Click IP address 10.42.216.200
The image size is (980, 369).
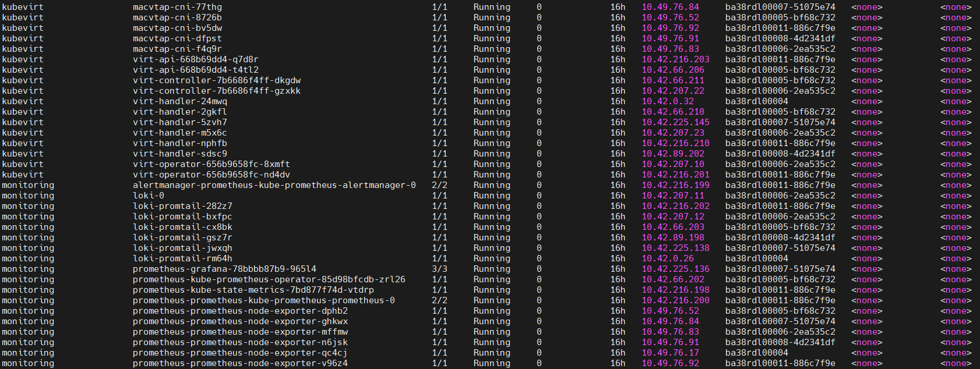point(676,300)
